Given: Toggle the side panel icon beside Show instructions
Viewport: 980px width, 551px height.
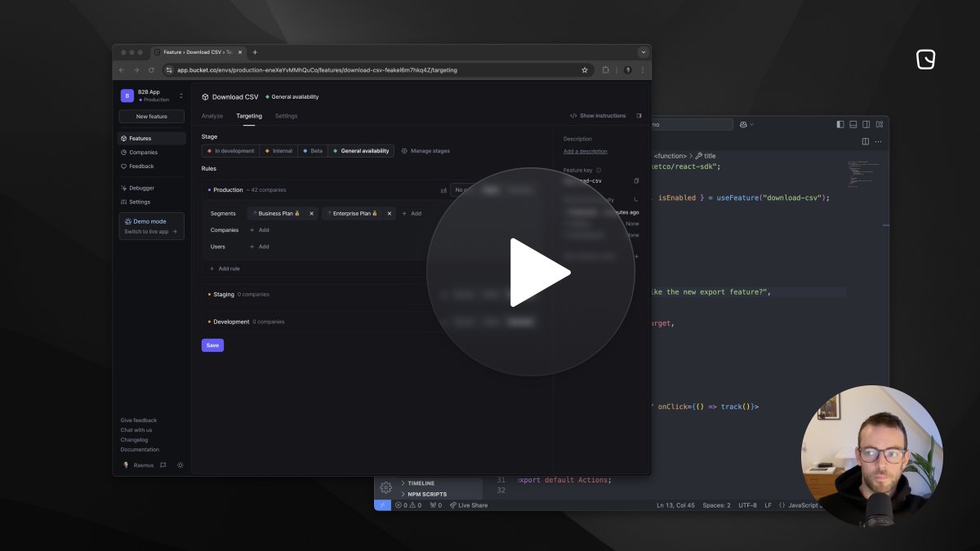Looking at the screenshot, I should [639, 116].
